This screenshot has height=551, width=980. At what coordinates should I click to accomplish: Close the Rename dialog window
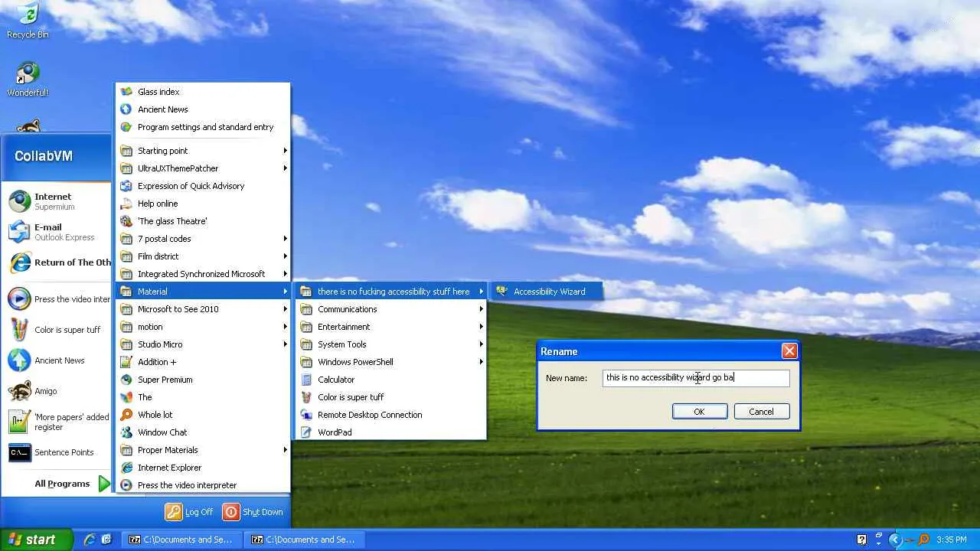(x=789, y=351)
